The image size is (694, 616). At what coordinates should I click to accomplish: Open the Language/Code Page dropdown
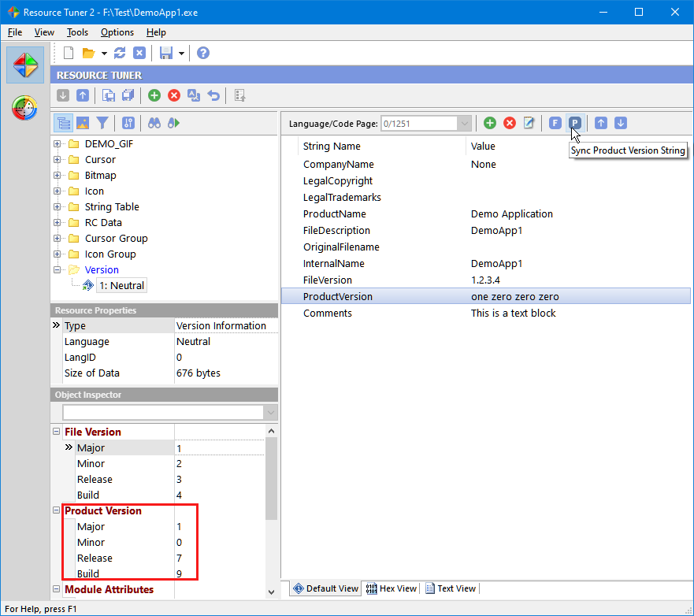point(465,123)
